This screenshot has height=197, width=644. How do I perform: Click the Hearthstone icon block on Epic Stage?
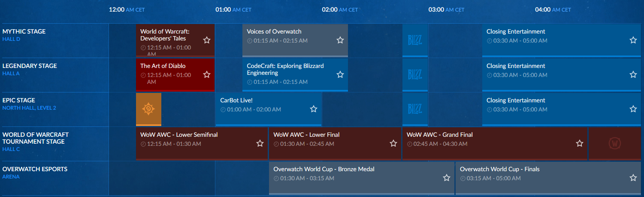(x=148, y=109)
